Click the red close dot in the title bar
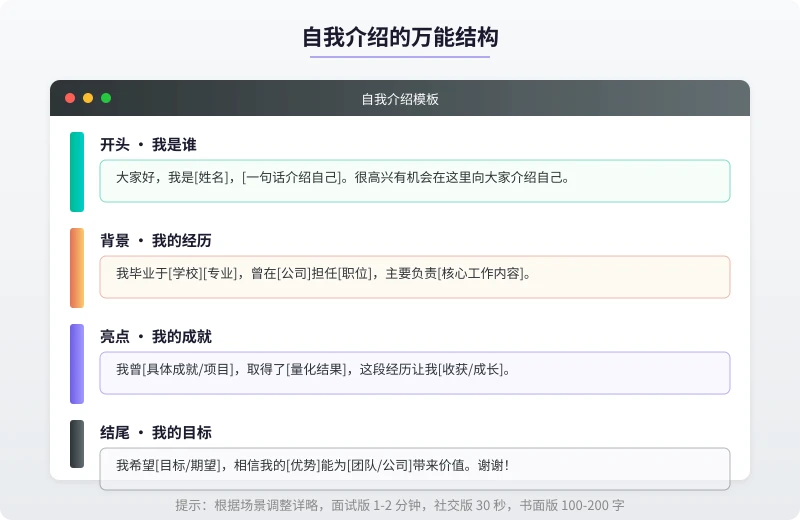Image resolution: width=800 pixels, height=520 pixels. click(70, 98)
